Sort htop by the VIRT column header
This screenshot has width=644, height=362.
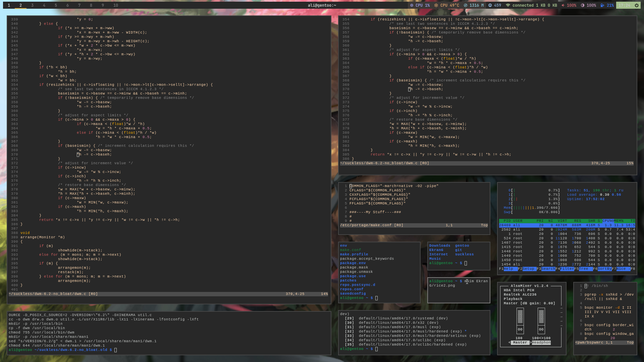click(562, 221)
